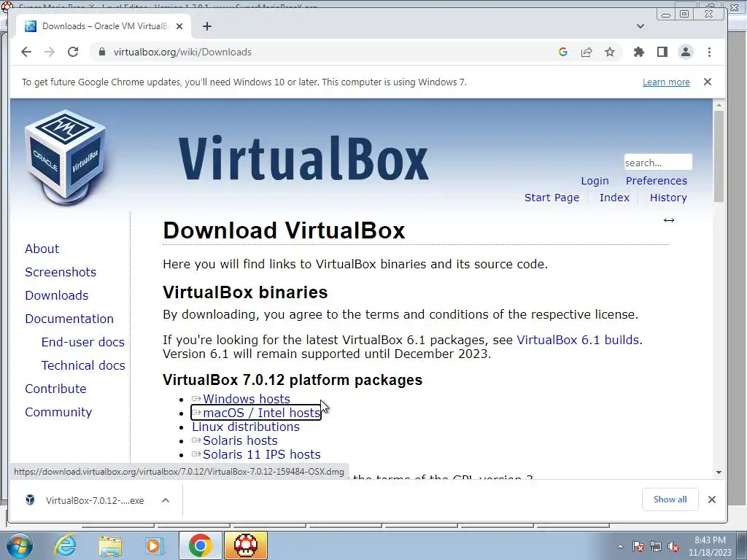The image size is (747, 560).
Task: Close the downloads bar
Action: tap(712, 499)
